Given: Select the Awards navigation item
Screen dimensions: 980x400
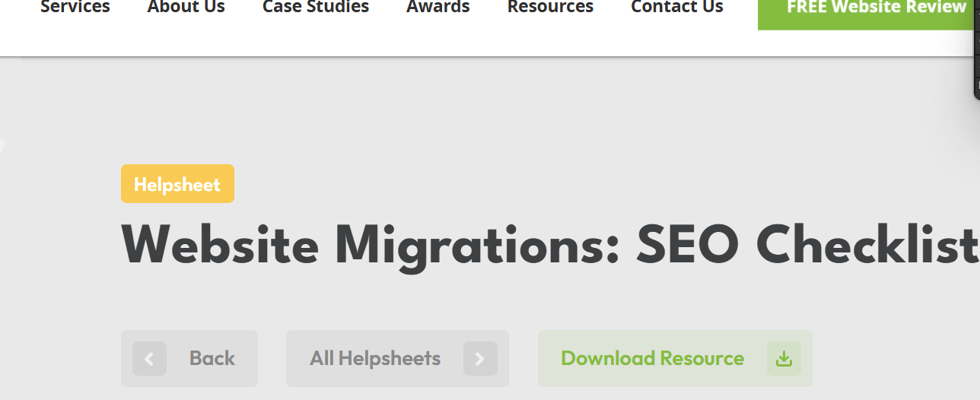Looking at the screenshot, I should pyautogui.click(x=438, y=8).
